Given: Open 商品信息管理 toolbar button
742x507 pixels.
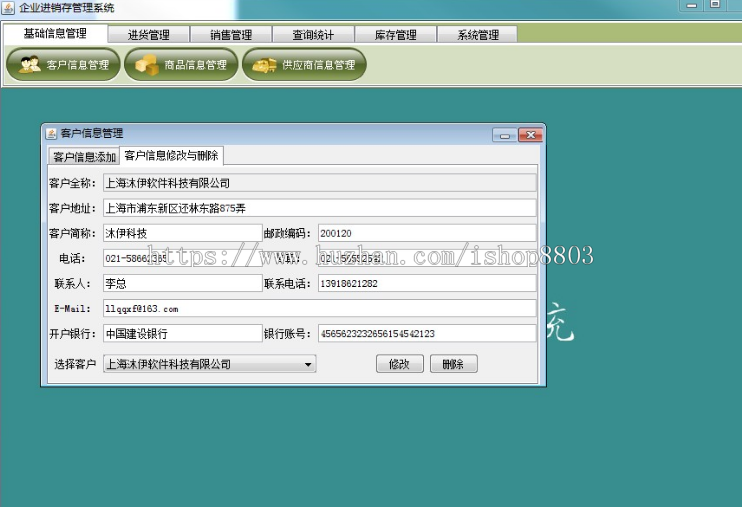Looking at the screenshot, I should coord(181,65).
